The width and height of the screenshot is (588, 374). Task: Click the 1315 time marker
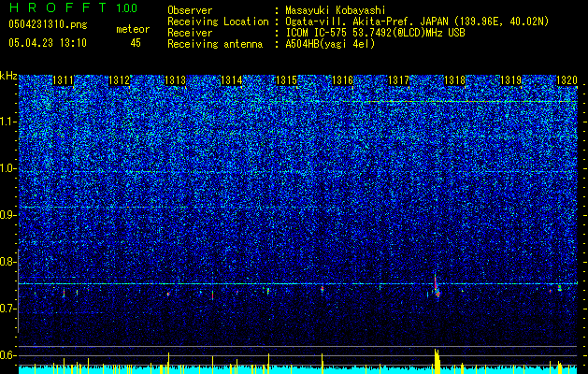[286, 80]
